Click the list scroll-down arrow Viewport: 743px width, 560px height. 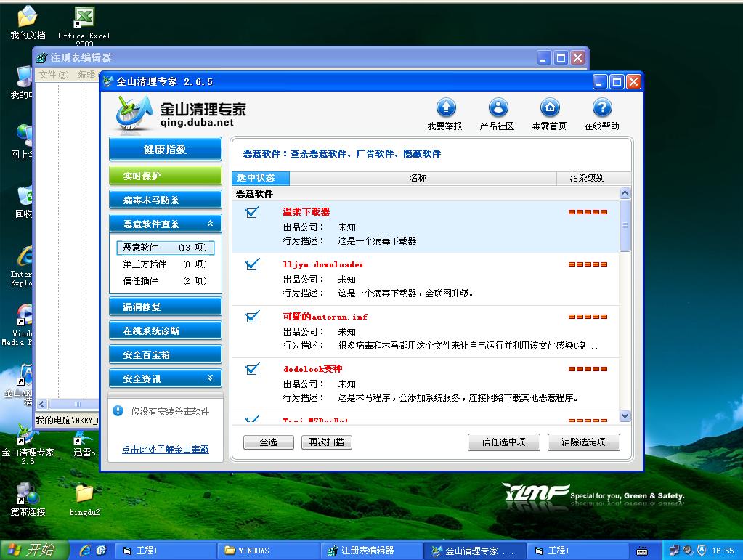625,416
